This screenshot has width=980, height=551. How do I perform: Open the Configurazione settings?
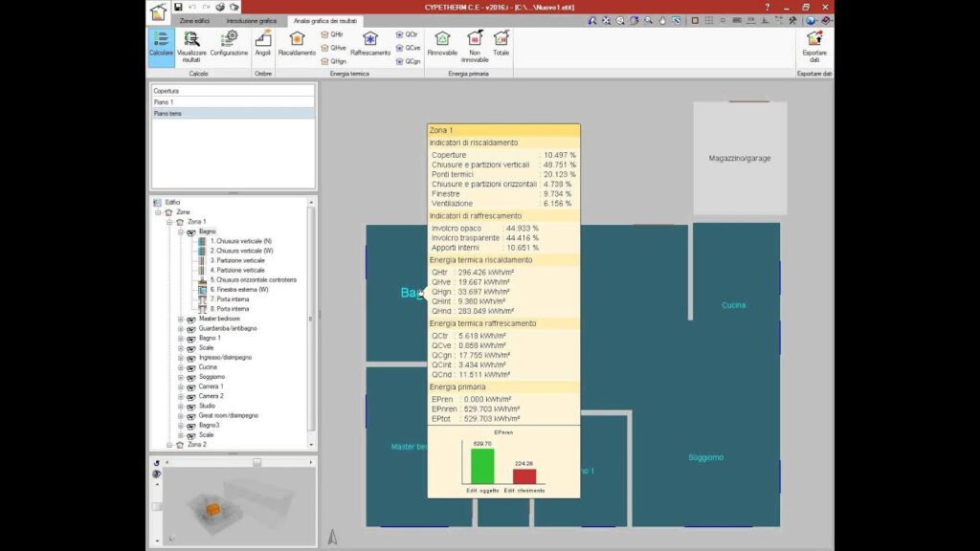[229, 45]
